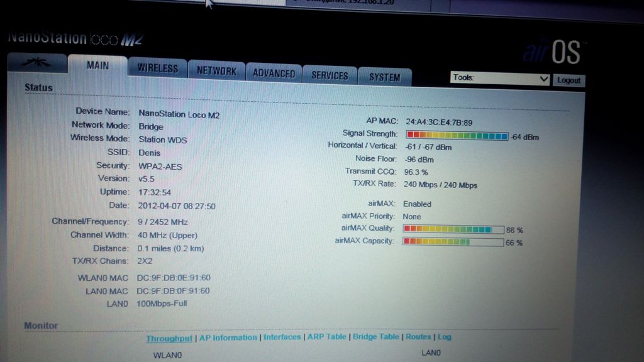This screenshot has height=362, width=644.
Task: Click the Uptime value 17:32:54
Action: pos(155,192)
